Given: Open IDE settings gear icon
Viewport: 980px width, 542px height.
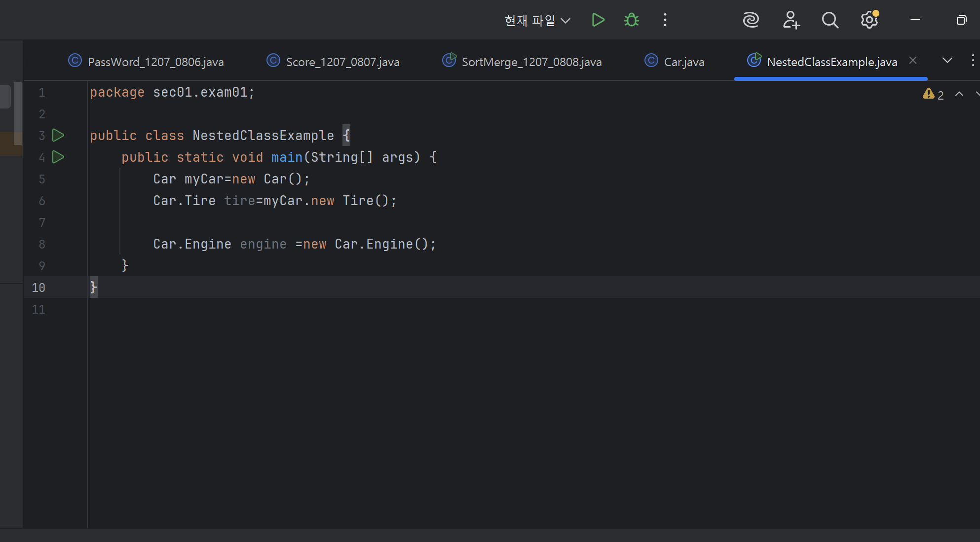Looking at the screenshot, I should [869, 20].
